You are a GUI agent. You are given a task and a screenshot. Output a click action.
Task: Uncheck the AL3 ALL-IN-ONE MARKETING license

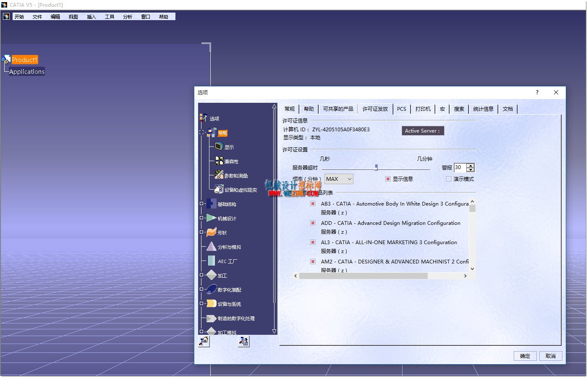click(313, 242)
